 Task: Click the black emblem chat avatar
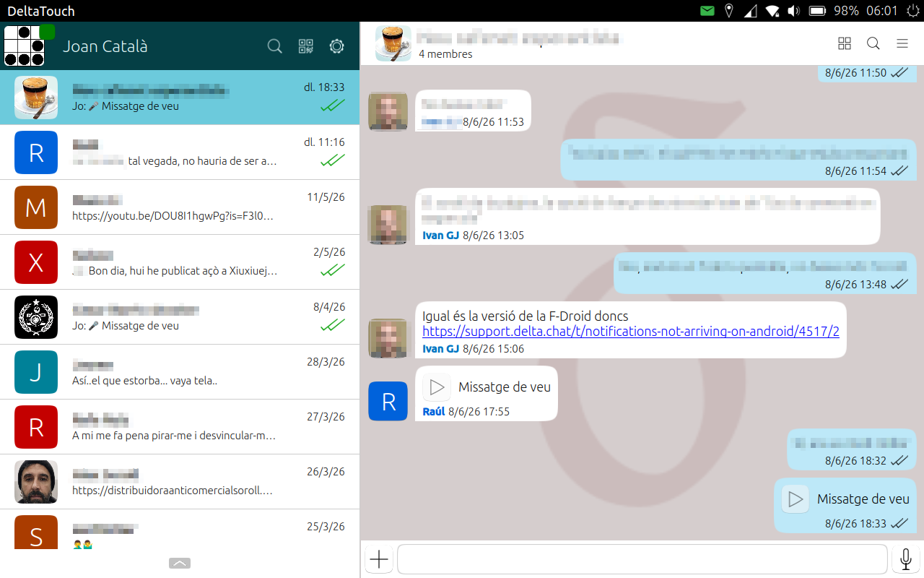tap(36, 317)
